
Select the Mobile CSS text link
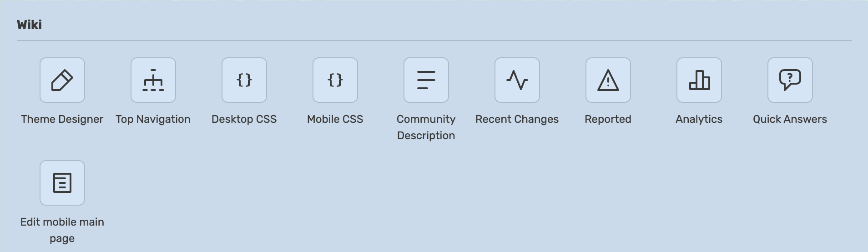335,119
